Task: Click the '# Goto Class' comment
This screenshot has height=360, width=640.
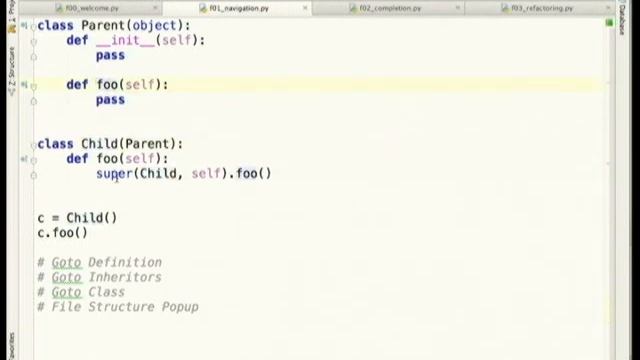Action: (x=81, y=292)
